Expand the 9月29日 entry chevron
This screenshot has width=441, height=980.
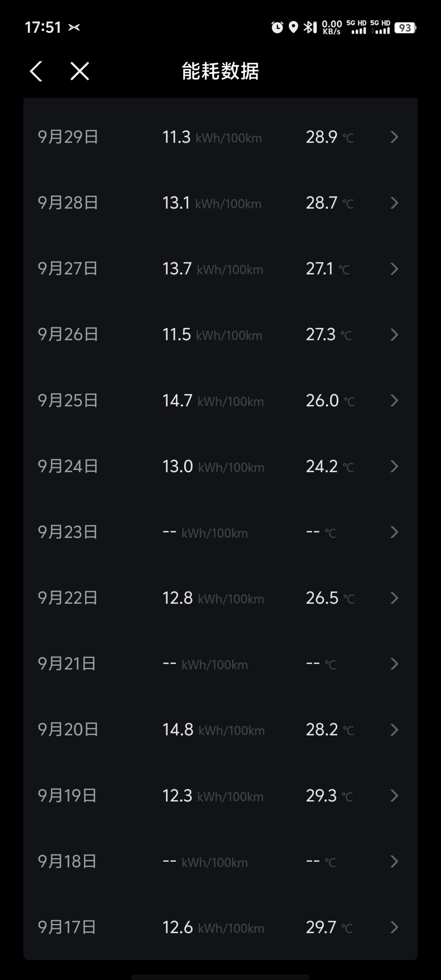394,137
